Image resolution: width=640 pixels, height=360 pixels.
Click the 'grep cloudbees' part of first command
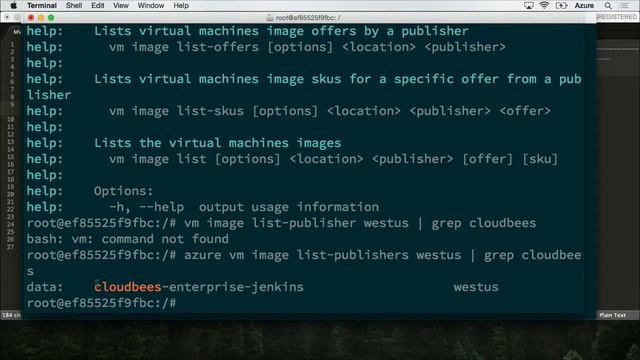[484, 223]
